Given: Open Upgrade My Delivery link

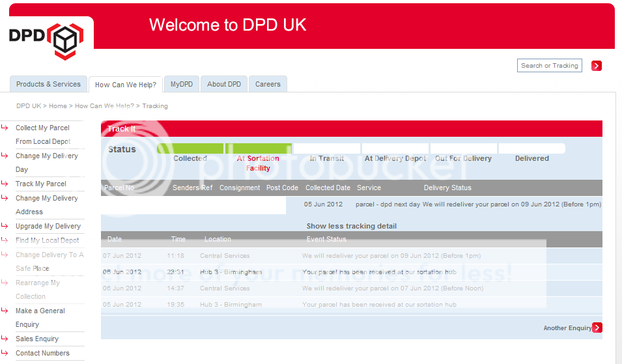Looking at the screenshot, I should click(x=48, y=226).
